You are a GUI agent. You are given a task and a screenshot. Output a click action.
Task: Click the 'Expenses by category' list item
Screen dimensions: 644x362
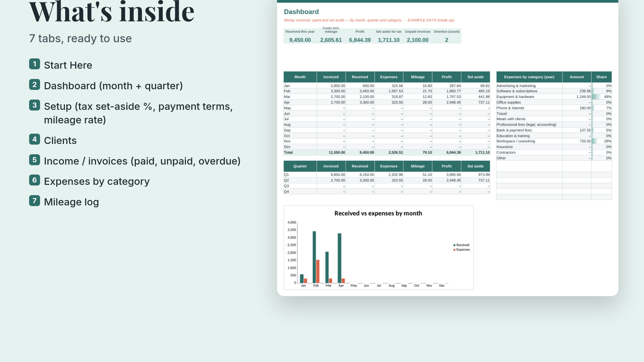[x=97, y=182]
